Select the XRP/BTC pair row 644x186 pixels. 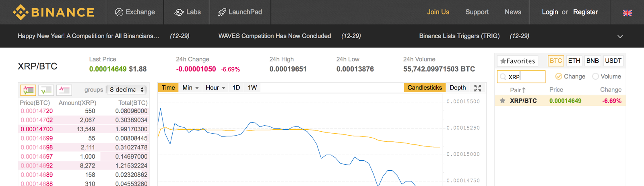point(560,101)
